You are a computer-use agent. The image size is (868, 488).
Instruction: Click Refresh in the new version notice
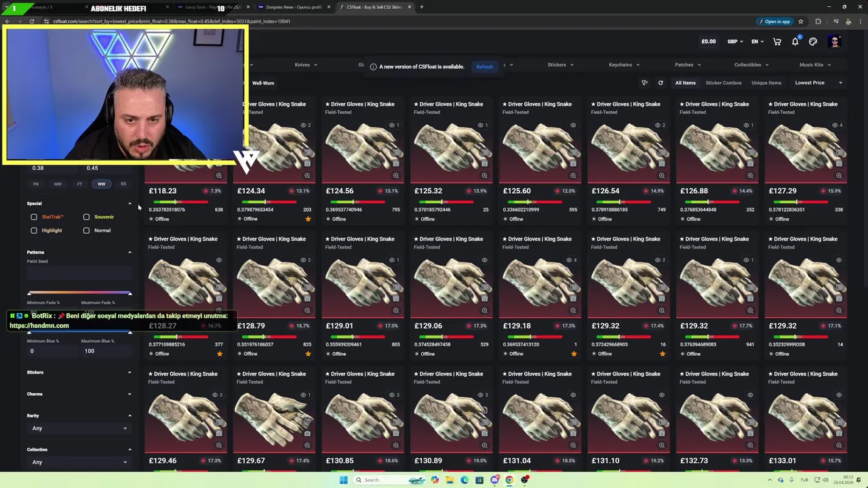click(484, 66)
